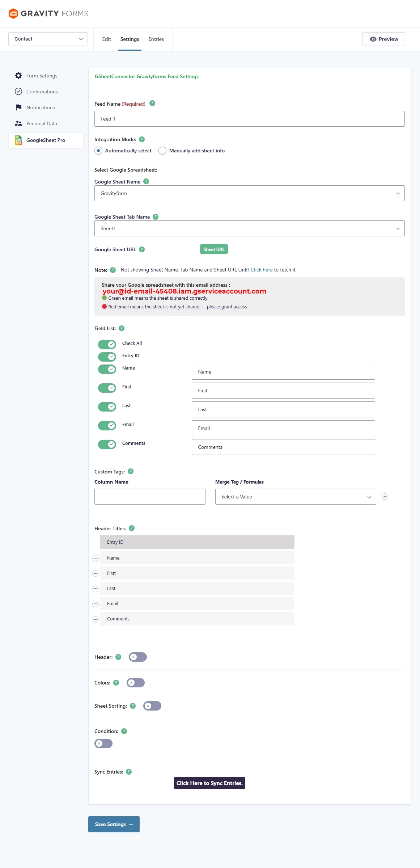Click the Form Settings gear icon
Image resolution: width=420 pixels, height=868 pixels.
[18, 76]
